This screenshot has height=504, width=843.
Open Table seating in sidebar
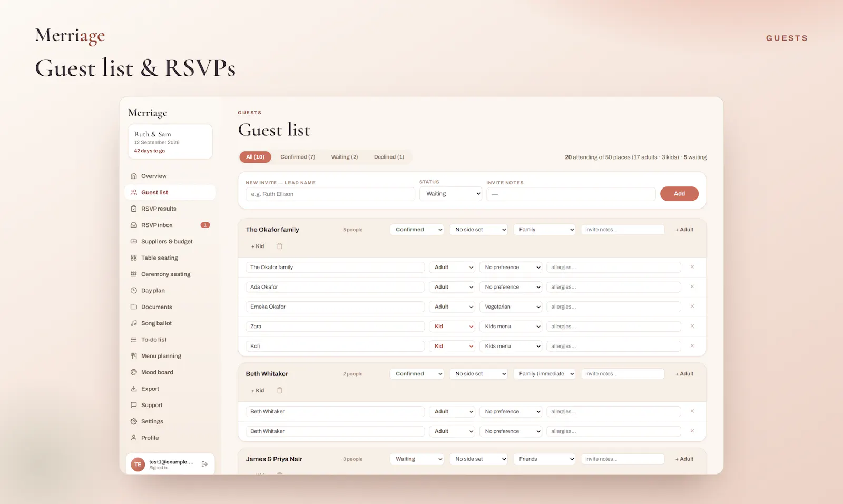coord(170,258)
